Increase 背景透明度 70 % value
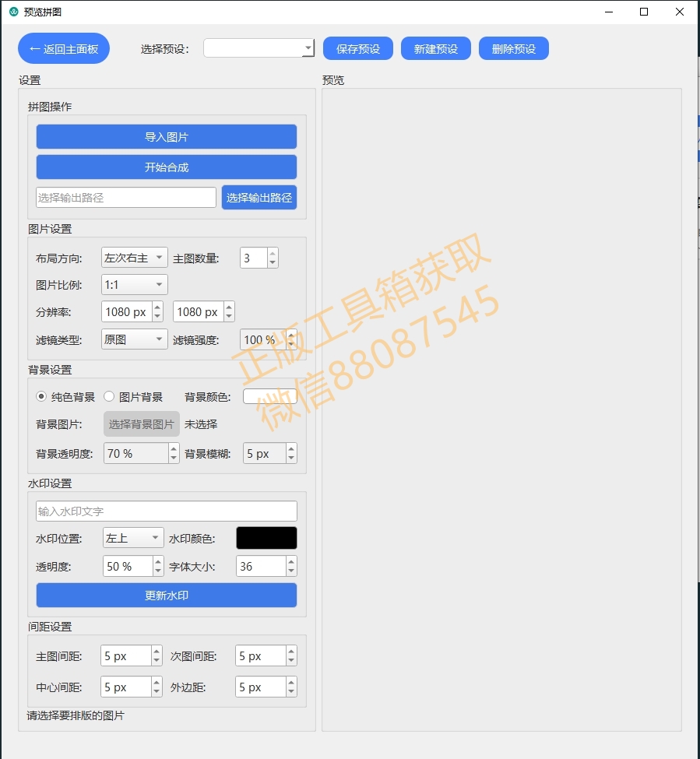 174,448
